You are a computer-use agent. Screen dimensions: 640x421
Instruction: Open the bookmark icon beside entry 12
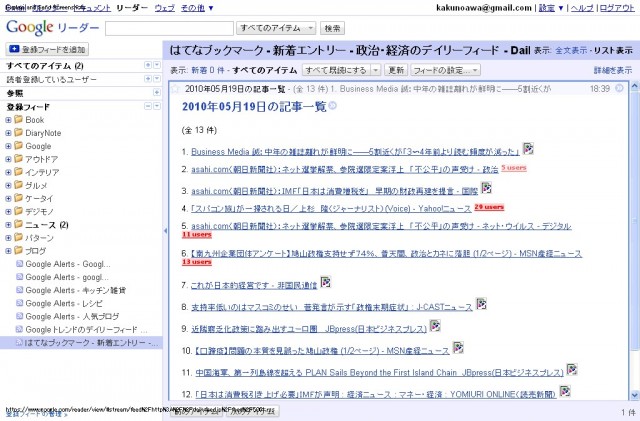click(x=564, y=391)
